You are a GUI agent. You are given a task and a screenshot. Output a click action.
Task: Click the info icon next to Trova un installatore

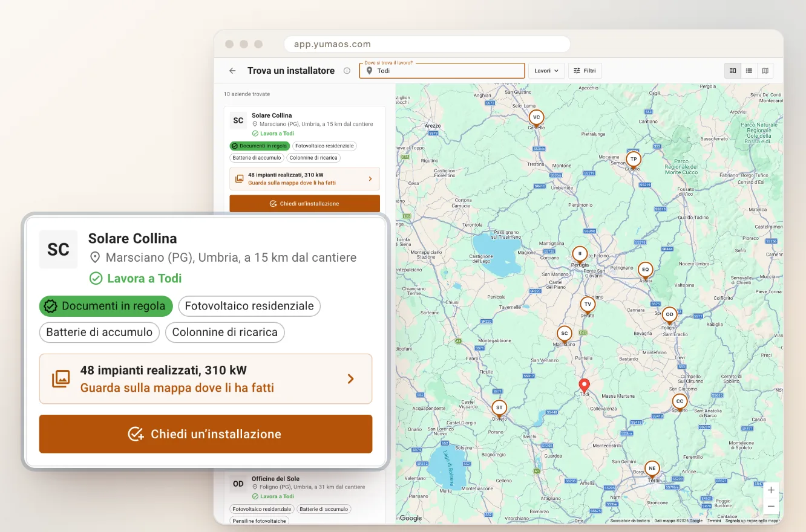point(347,71)
